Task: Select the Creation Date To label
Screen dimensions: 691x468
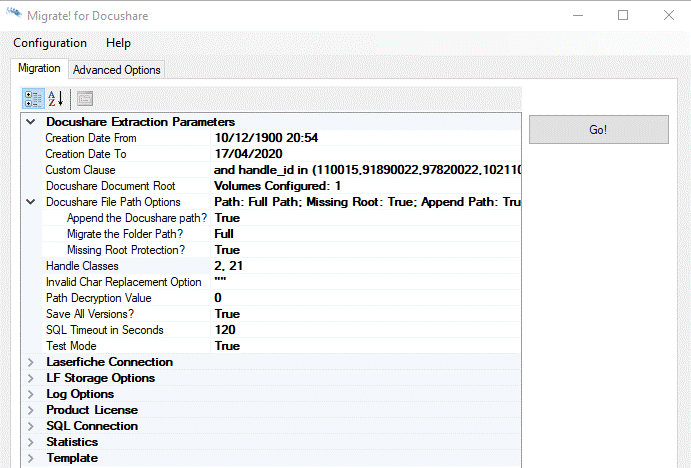Action: point(86,154)
